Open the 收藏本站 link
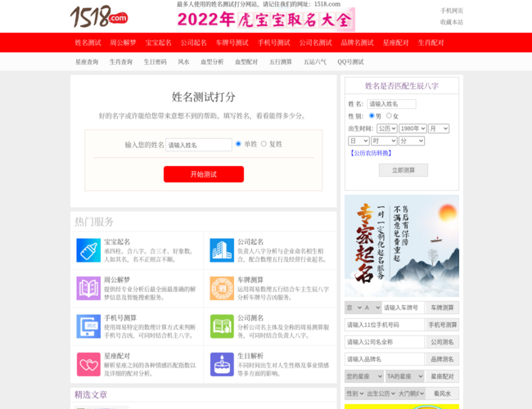The image size is (532, 409). click(452, 22)
